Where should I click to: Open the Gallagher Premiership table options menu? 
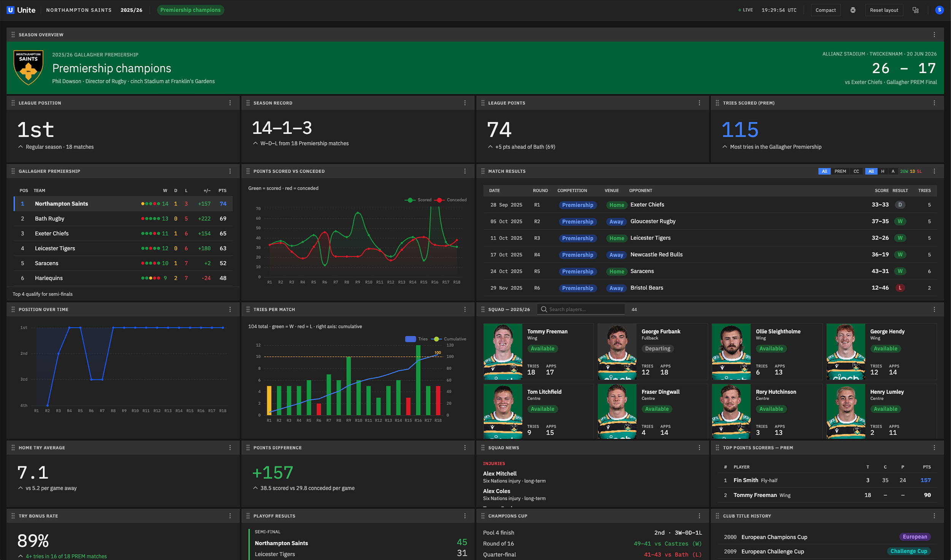(230, 171)
